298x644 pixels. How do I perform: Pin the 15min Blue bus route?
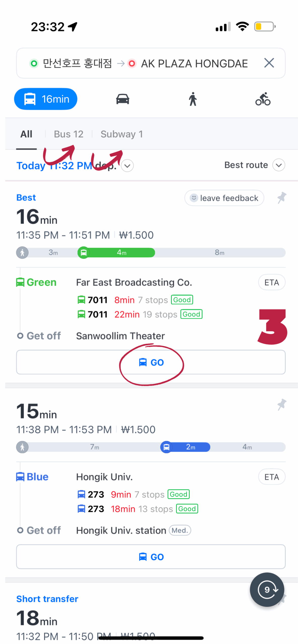pos(282,404)
